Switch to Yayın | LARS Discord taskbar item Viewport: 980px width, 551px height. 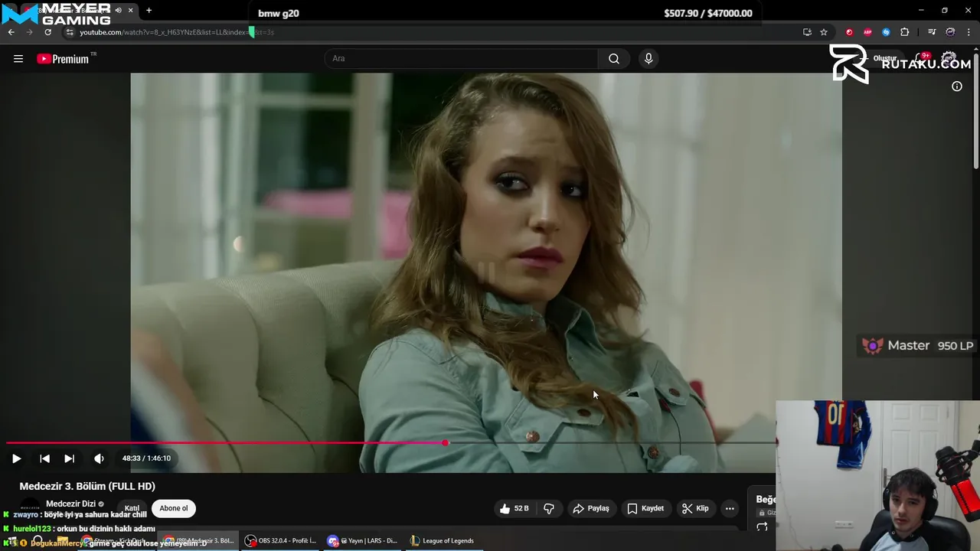click(363, 541)
